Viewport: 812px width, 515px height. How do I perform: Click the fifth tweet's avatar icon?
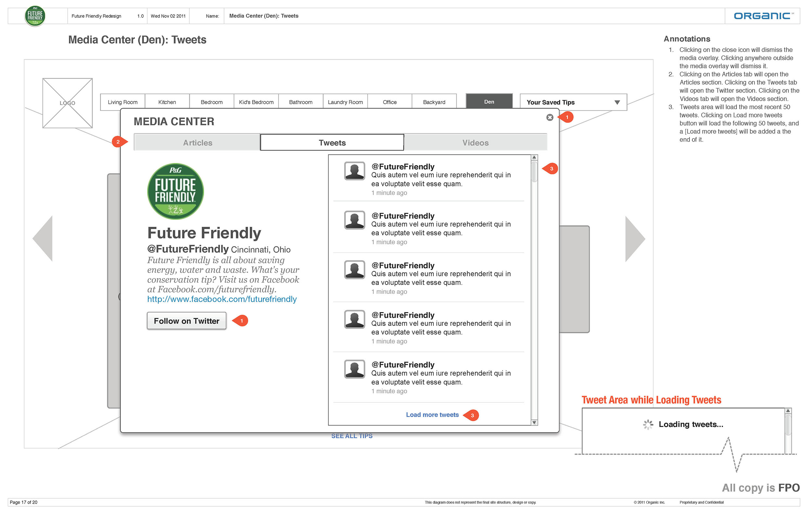pyautogui.click(x=354, y=369)
